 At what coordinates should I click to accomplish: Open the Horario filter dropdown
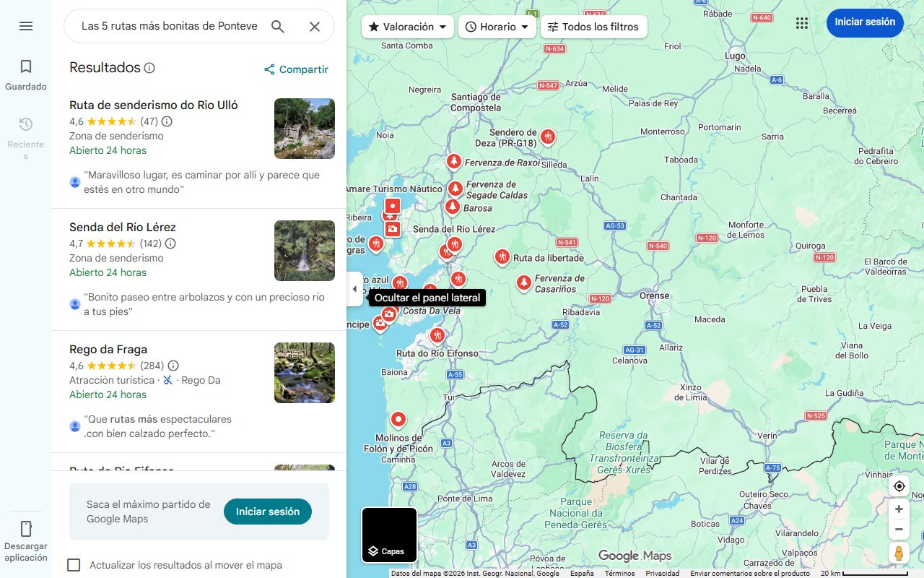tap(497, 26)
